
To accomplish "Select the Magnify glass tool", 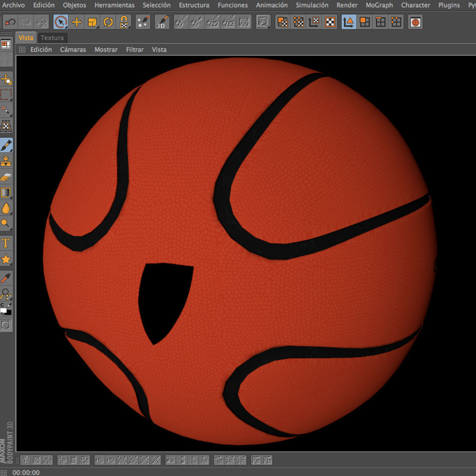I will (x=6, y=224).
